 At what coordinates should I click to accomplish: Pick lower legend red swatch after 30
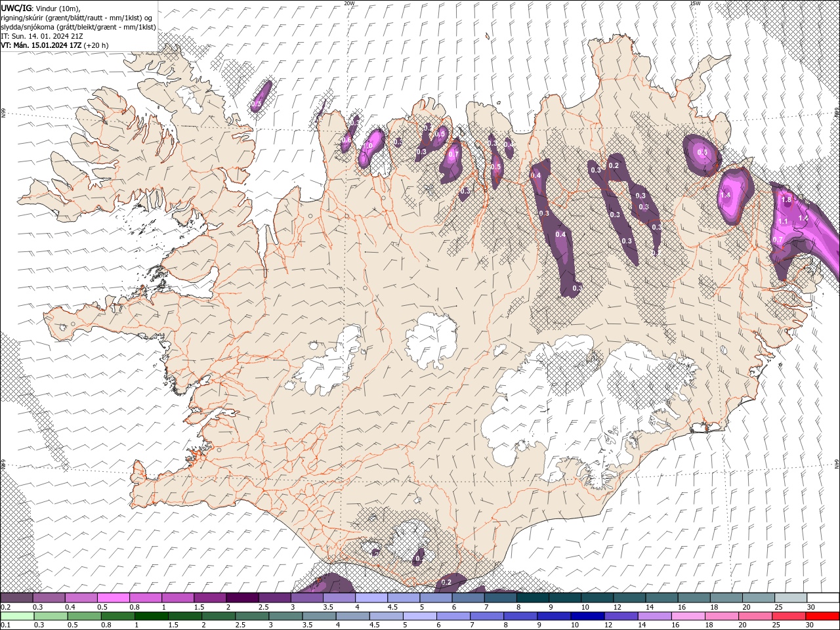[822, 616]
